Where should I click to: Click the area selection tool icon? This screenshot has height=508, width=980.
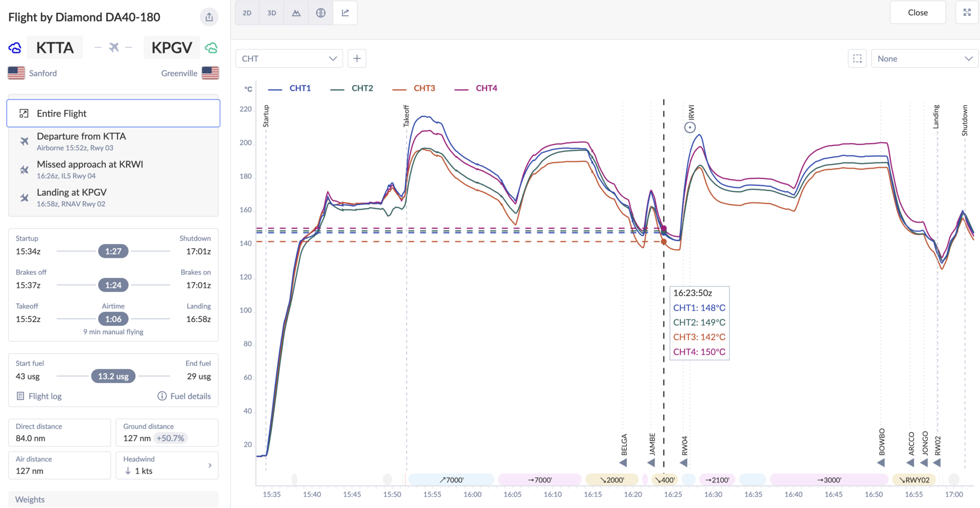pyautogui.click(x=857, y=59)
